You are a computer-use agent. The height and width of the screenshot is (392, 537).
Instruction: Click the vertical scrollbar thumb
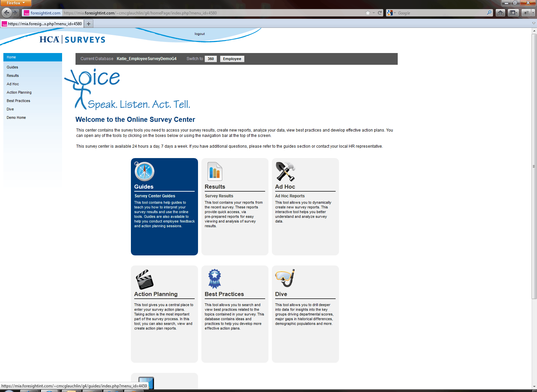click(534, 166)
